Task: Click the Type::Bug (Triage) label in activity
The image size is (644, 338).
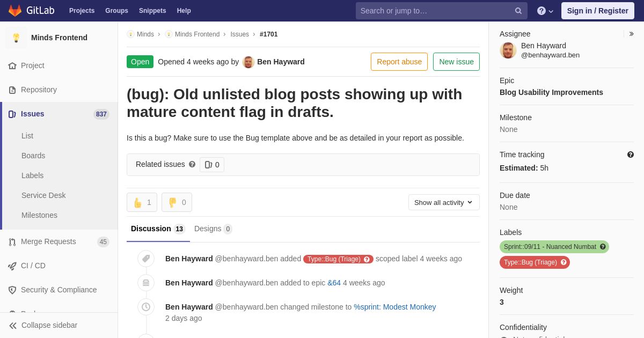Action: tap(338, 259)
